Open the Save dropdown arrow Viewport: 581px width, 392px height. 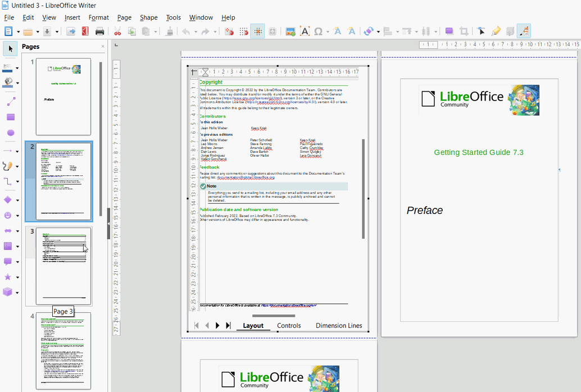point(57,32)
